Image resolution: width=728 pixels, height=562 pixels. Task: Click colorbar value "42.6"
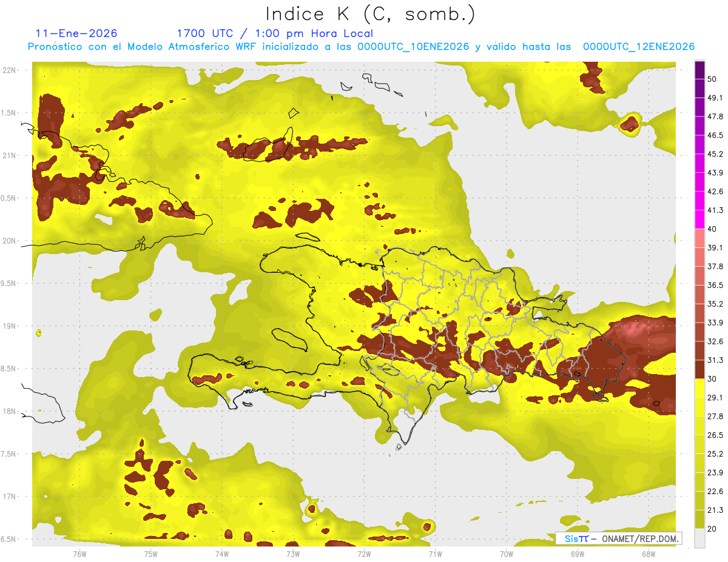[715, 192]
